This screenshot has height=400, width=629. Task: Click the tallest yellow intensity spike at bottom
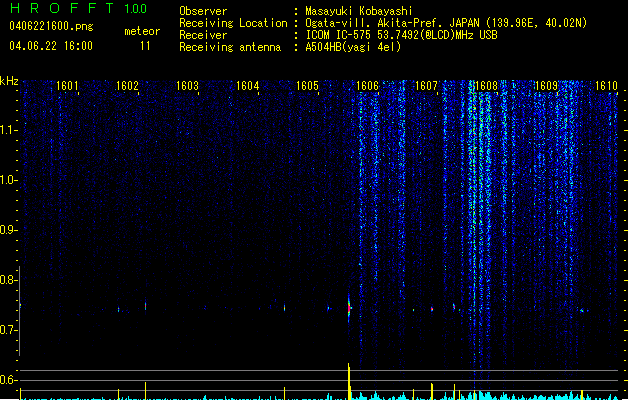(x=349, y=382)
